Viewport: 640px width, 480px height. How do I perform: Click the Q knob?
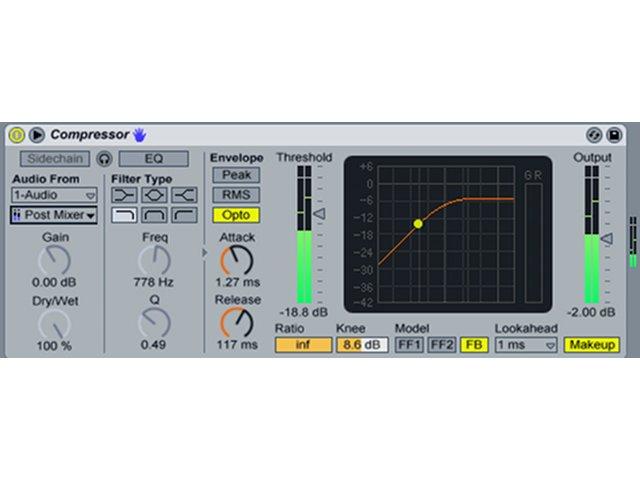(154, 323)
